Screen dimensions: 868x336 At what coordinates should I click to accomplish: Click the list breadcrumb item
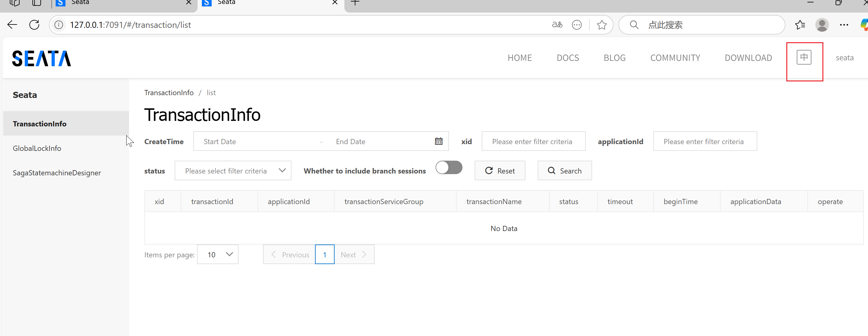coord(211,93)
